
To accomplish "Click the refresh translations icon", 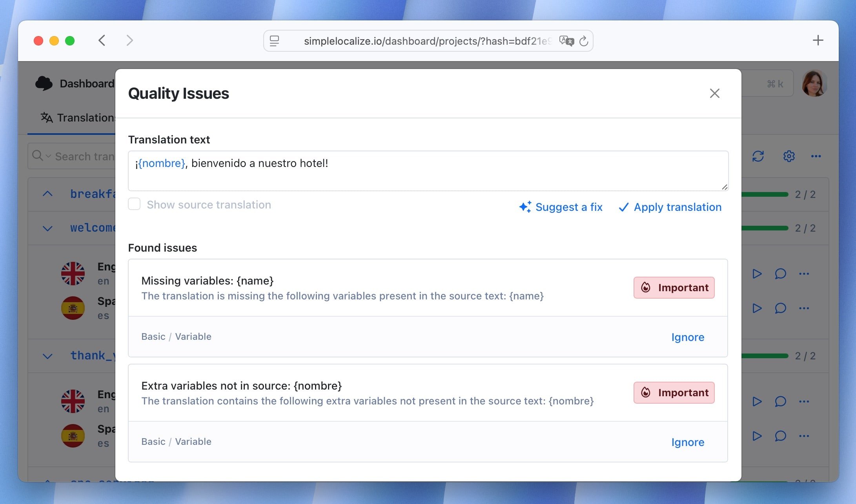I will point(758,156).
